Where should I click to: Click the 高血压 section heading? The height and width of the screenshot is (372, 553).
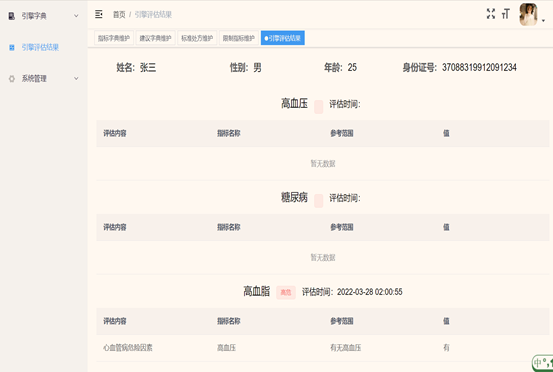[294, 104]
